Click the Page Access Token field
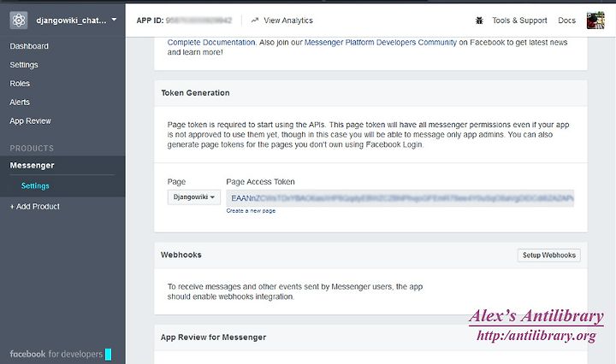The width and height of the screenshot is (616, 364). point(400,198)
